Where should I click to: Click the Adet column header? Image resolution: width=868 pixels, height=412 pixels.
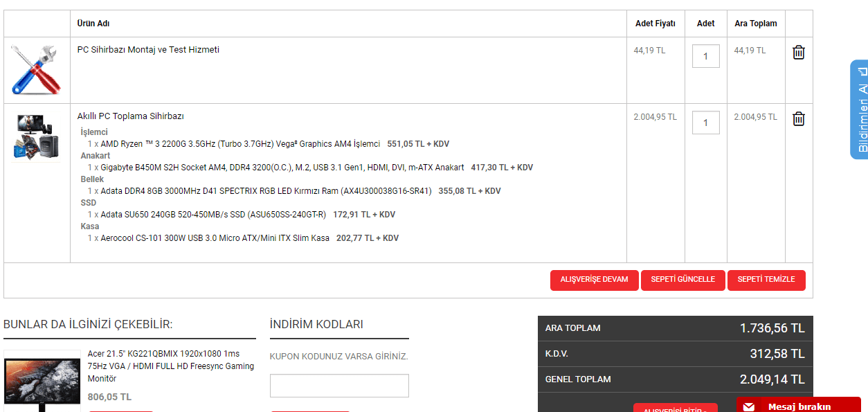point(706,24)
